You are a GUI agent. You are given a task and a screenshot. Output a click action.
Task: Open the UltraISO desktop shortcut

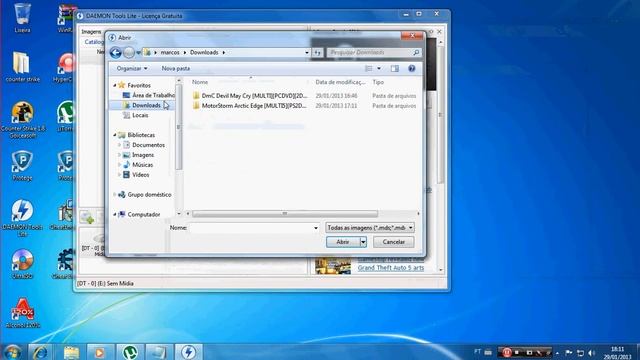(22, 264)
